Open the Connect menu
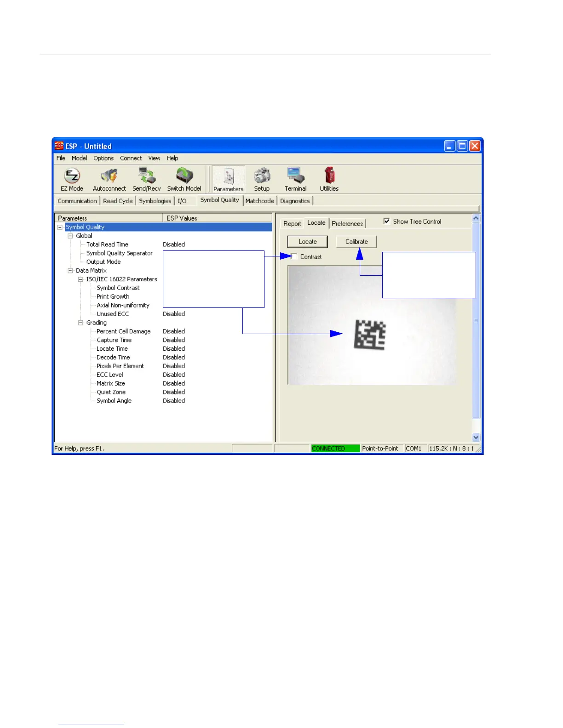 tap(131, 158)
